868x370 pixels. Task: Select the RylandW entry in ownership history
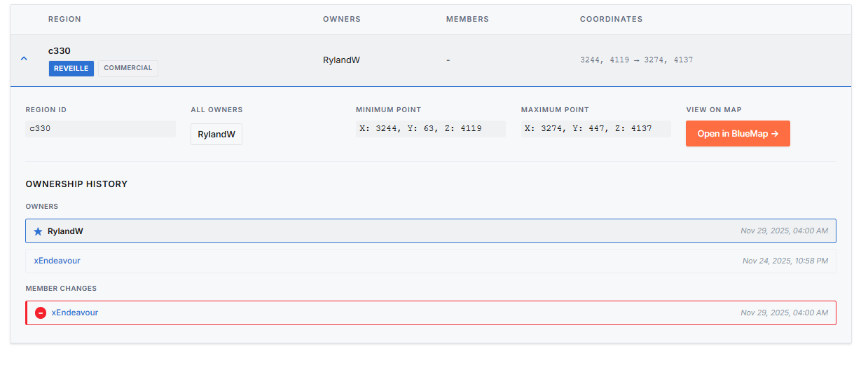[x=65, y=231]
